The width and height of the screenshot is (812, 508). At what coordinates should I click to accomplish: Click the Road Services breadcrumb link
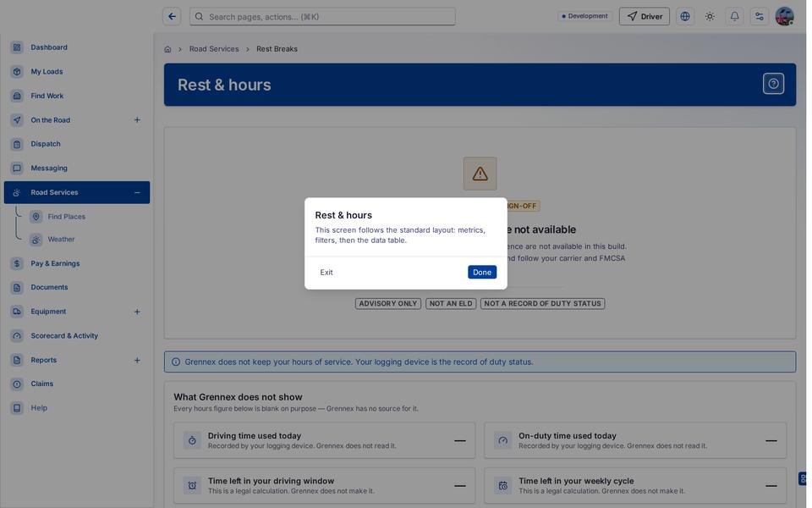click(x=214, y=49)
